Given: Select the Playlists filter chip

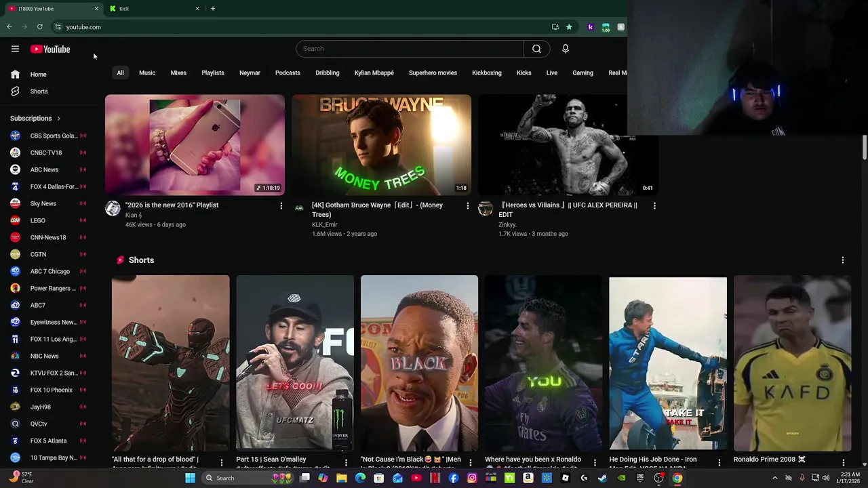Looking at the screenshot, I should tap(213, 73).
